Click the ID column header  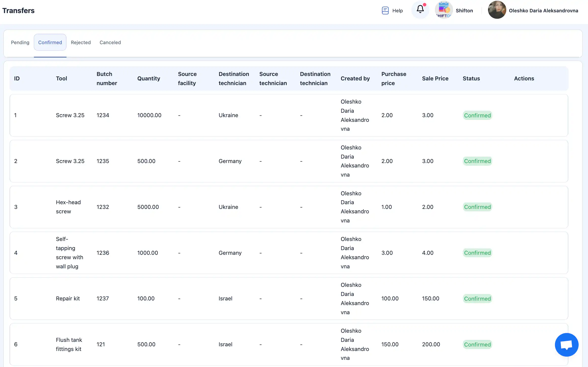17,78
